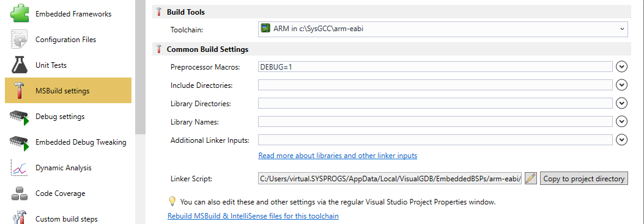644x224 pixels.
Task: Open Embedded Debug Tweaking page
Action: [x=68, y=142]
